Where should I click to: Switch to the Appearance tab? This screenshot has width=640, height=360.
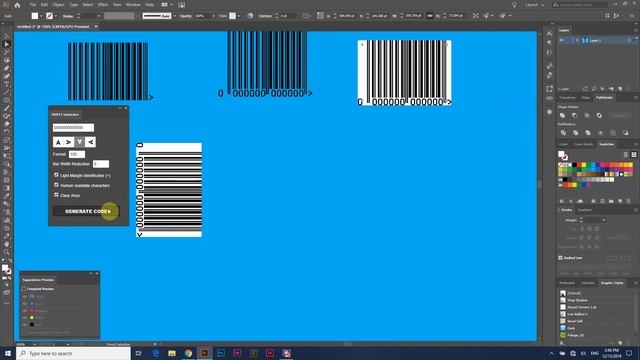pyautogui.click(x=567, y=282)
